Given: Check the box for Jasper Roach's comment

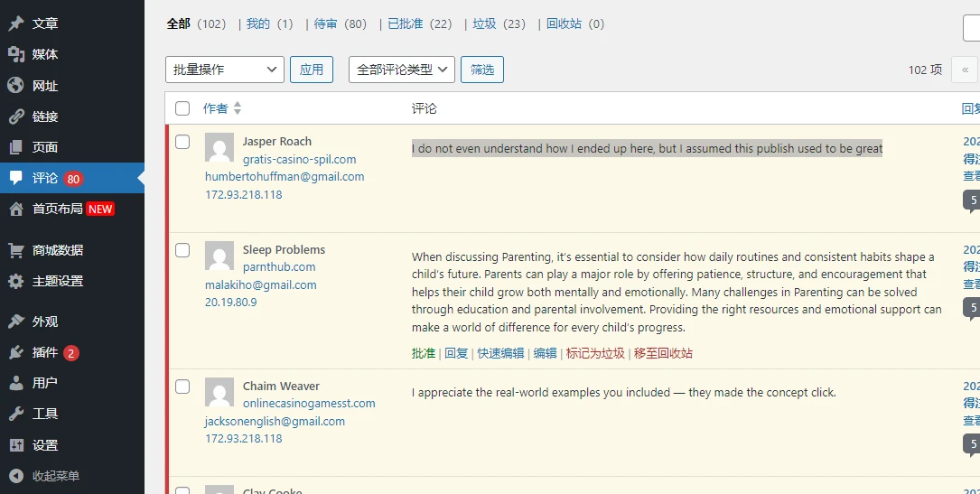Looking at the screenshot, I should pos(182,142).
